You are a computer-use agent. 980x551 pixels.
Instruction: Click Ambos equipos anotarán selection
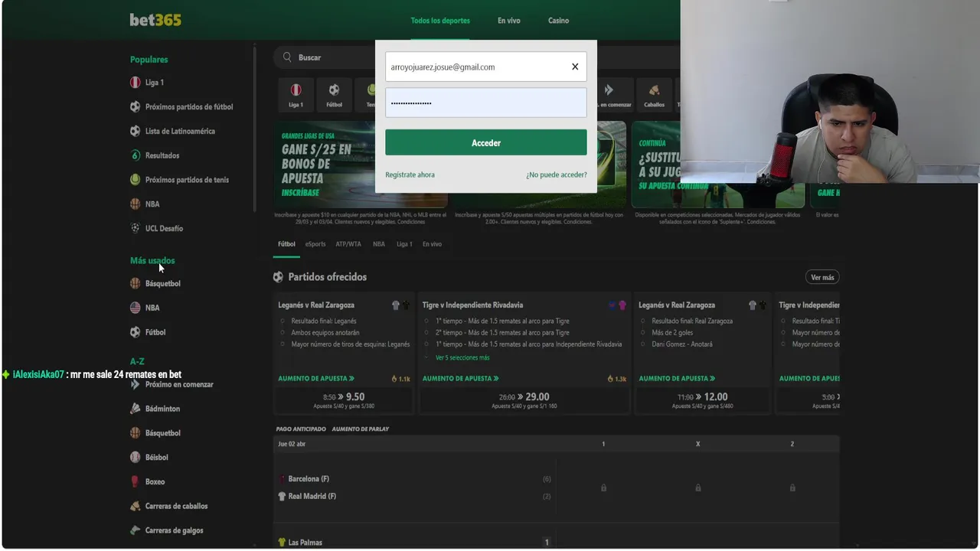(x=325, y=333)
